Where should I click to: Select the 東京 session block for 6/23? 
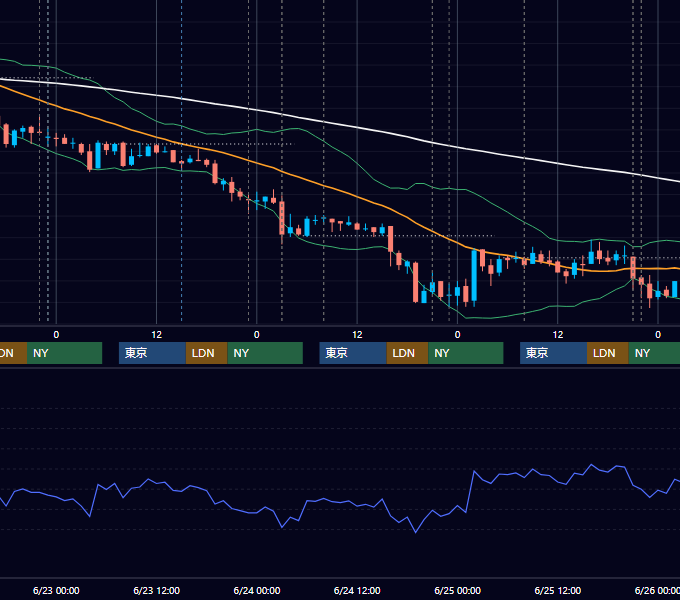click(152, 353)
